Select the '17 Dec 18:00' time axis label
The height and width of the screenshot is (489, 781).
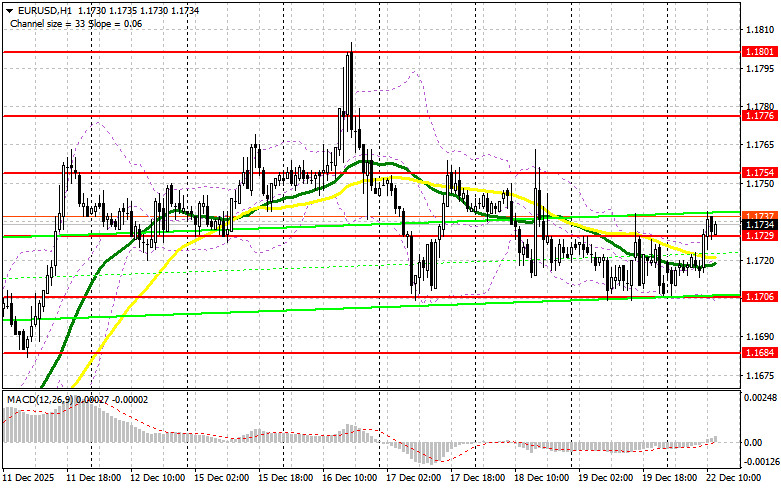478,478
